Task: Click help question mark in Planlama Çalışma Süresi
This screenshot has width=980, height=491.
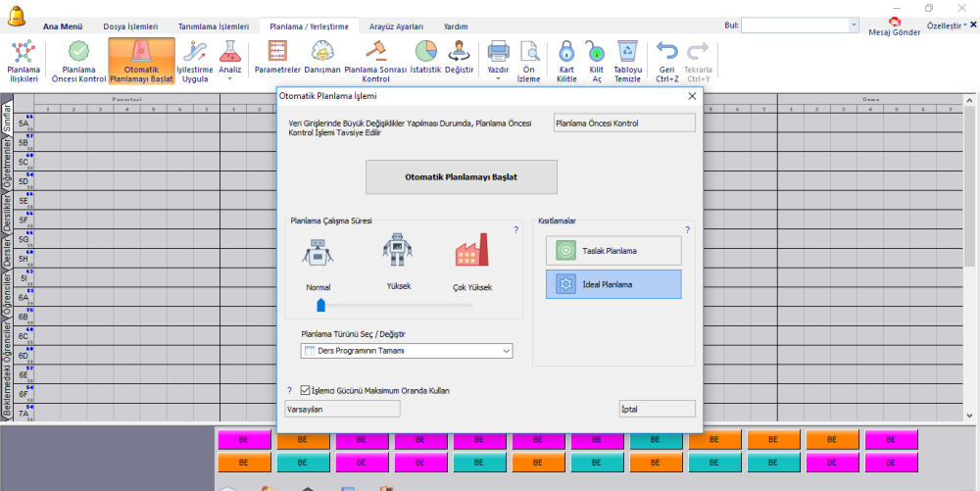Action: [515, 230]
